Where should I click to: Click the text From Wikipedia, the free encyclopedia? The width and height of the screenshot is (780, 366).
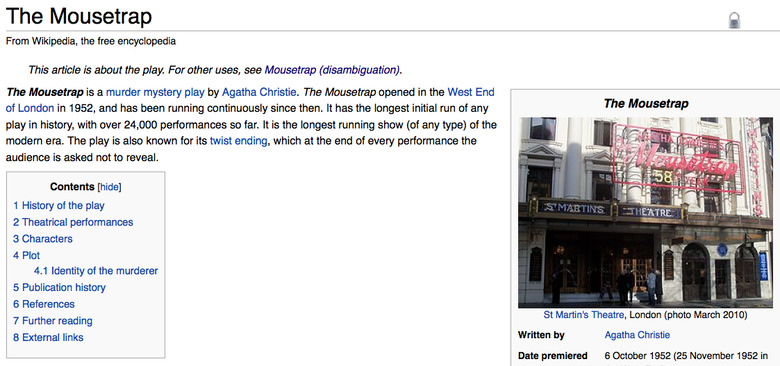point(91,41)
